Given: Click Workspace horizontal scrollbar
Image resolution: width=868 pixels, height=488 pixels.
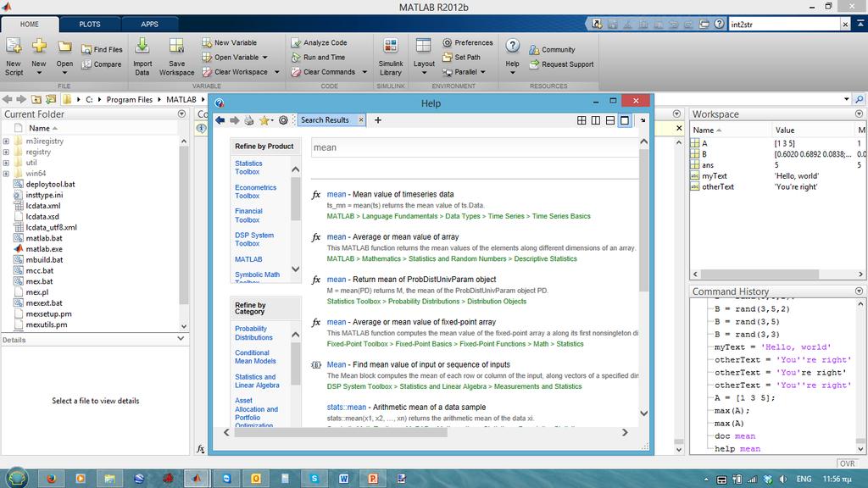Looking at the screenshot, I should tap(759, 274).
